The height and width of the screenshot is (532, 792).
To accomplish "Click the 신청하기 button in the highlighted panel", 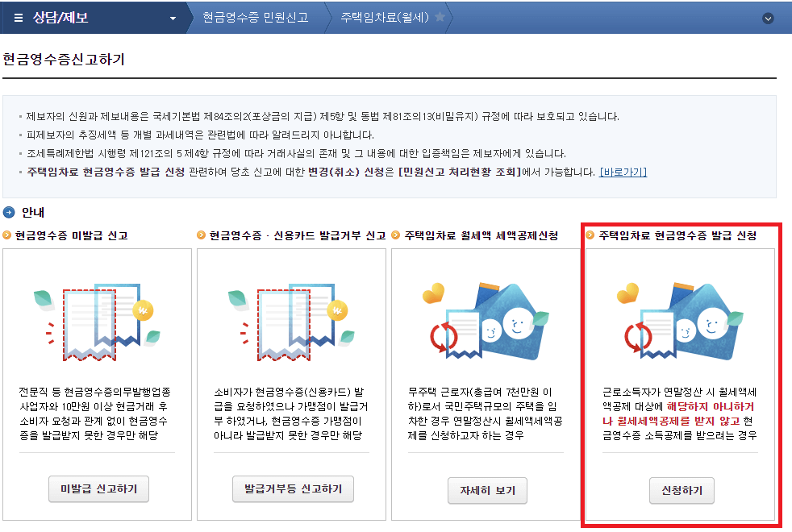I will (x=682, y=490).
